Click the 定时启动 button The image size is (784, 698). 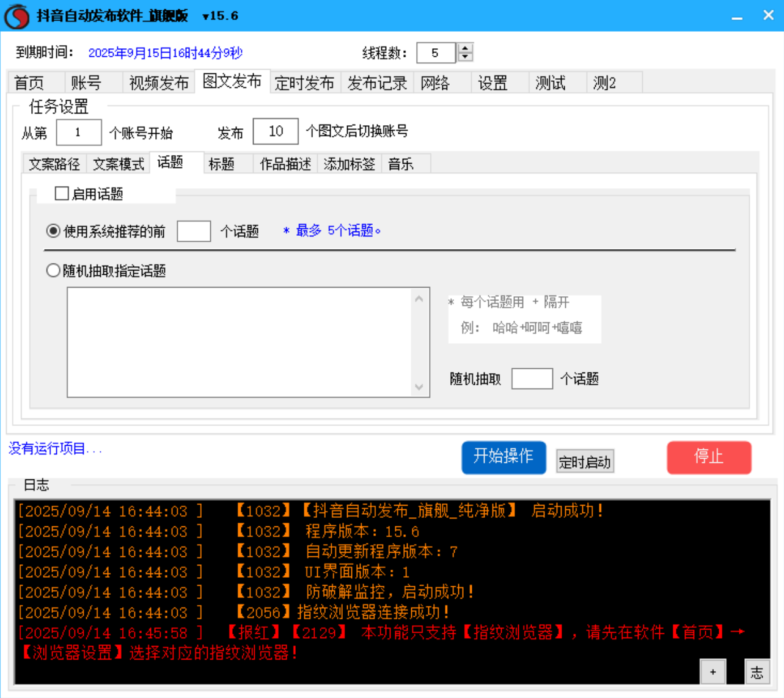click(x=584, y=462)
